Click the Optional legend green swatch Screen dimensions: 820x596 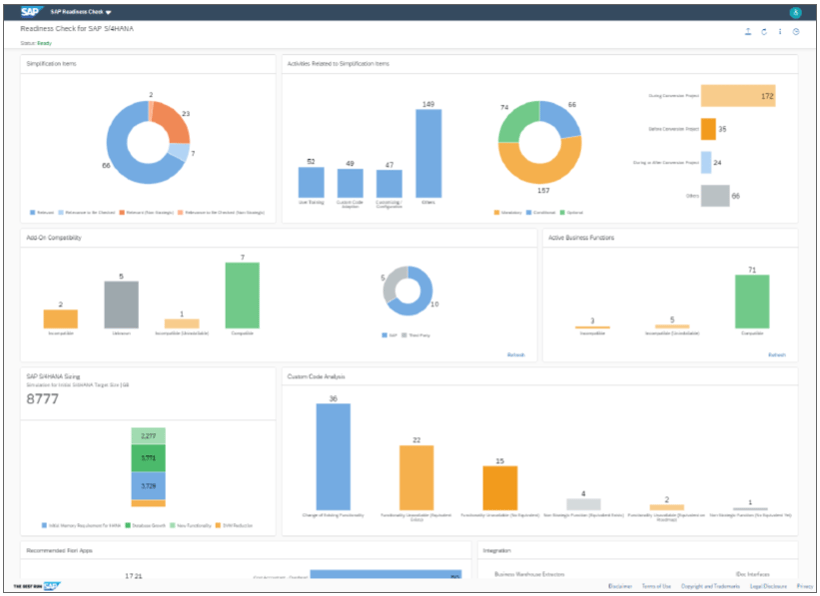(x=562, y=213)
